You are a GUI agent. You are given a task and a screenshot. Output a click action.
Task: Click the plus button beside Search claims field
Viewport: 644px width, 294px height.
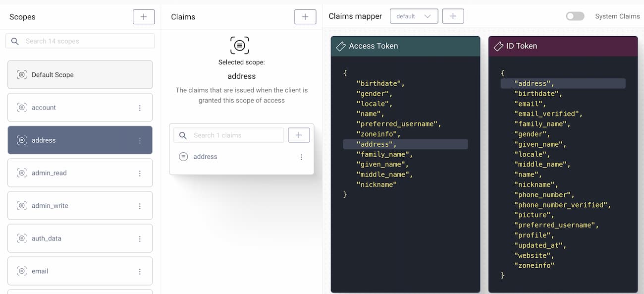(299, 135)
